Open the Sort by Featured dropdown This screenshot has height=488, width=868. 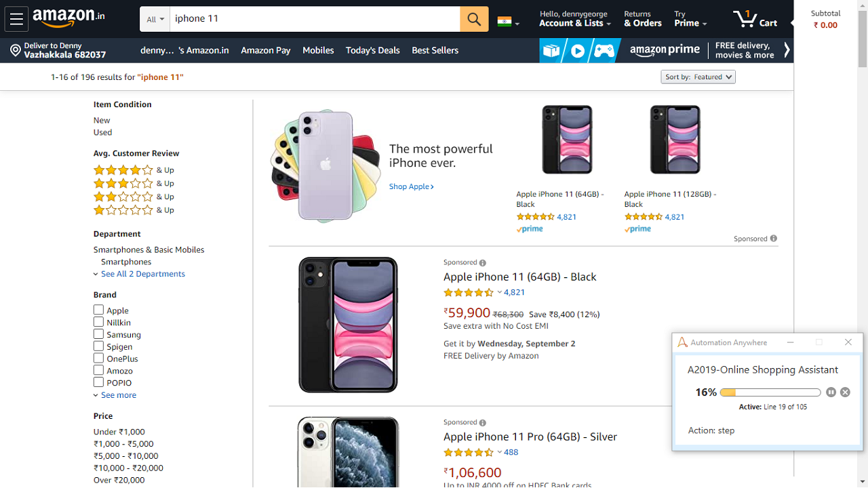pos(698,77)
